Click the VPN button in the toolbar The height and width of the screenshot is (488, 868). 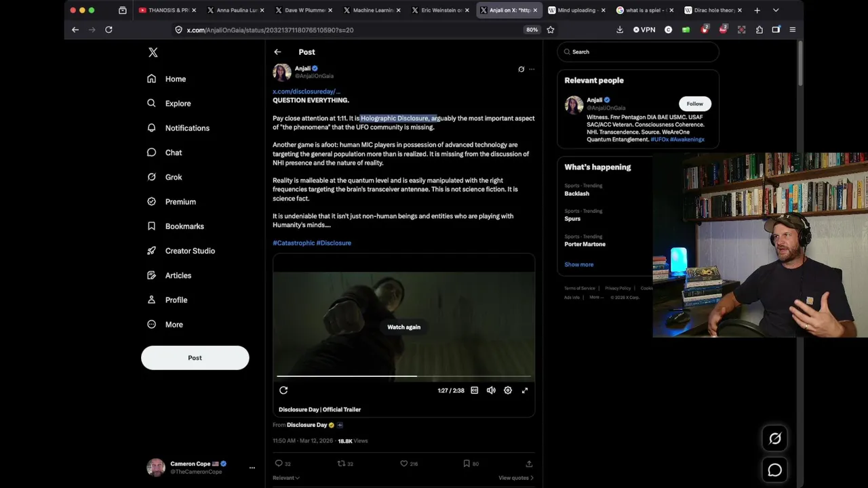pyautogui.click(x=644, y=30)
